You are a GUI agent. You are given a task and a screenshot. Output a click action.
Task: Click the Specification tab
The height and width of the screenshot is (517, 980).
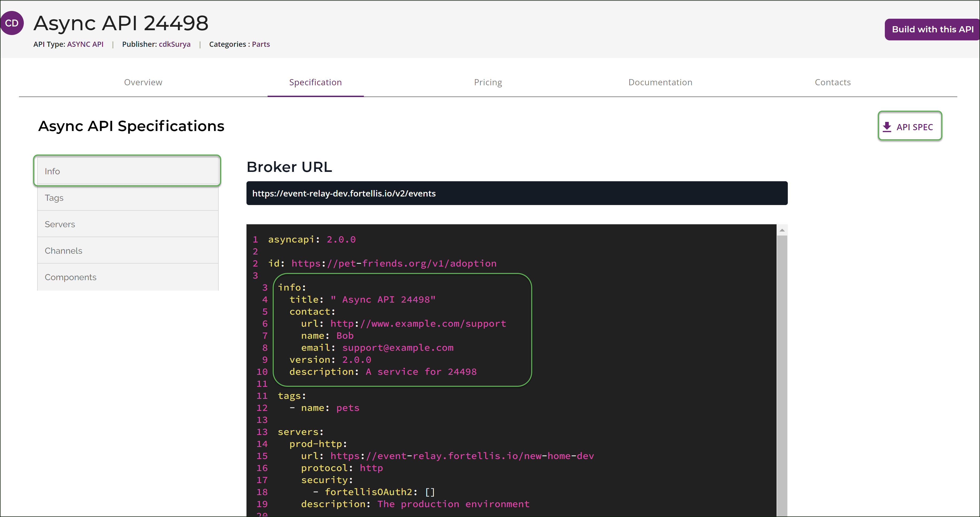[315, 82]
